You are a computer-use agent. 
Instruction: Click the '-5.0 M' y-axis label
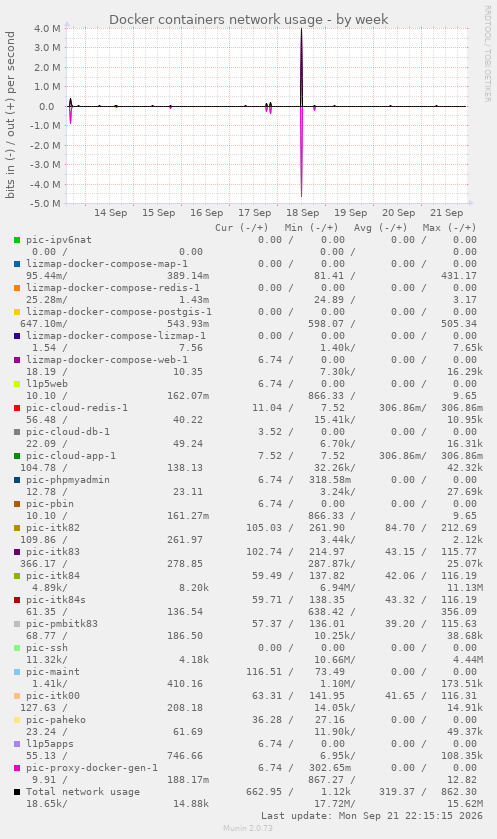47,204
